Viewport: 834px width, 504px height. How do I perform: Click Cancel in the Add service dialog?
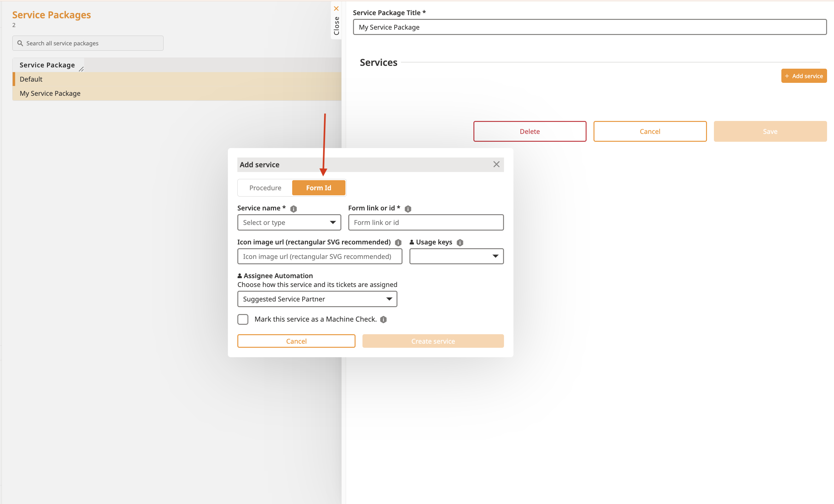[296, 341]
